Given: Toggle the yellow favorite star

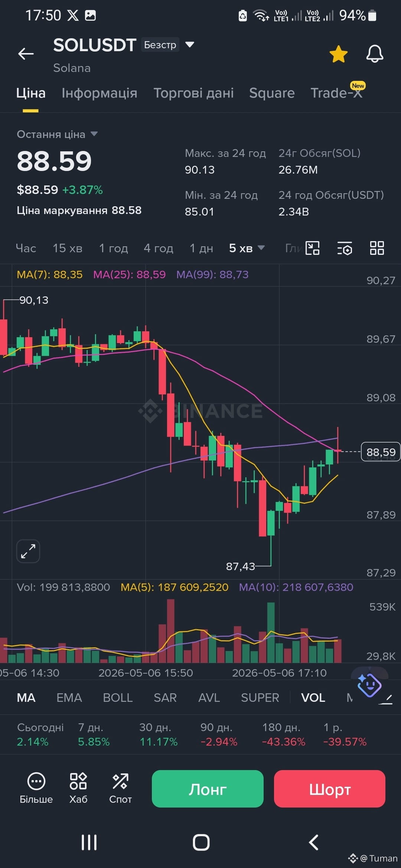Looking at the screenshot, I should click(338, 54).
